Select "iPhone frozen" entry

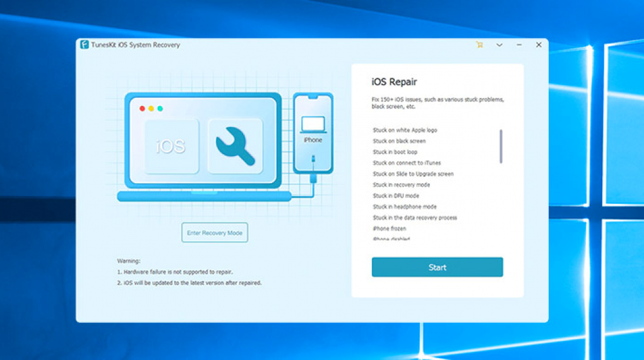pyautogui.click(x=390, y=229)
